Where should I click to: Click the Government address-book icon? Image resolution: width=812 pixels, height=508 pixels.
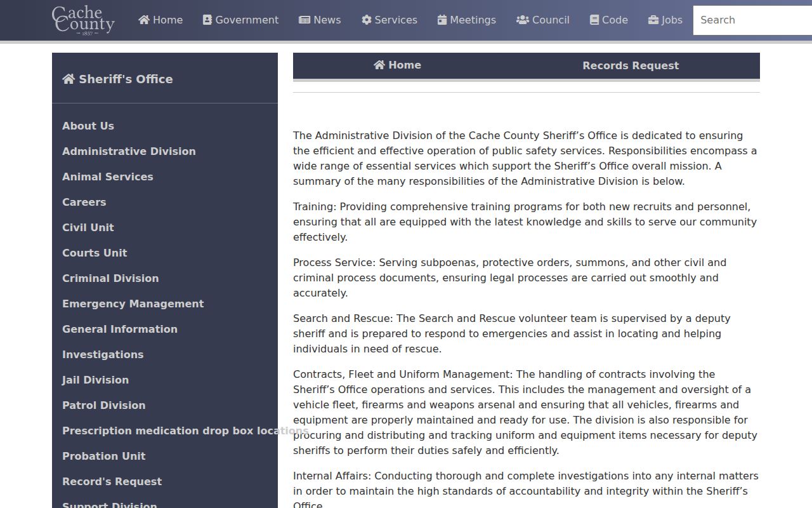click(x=207, y=20)
